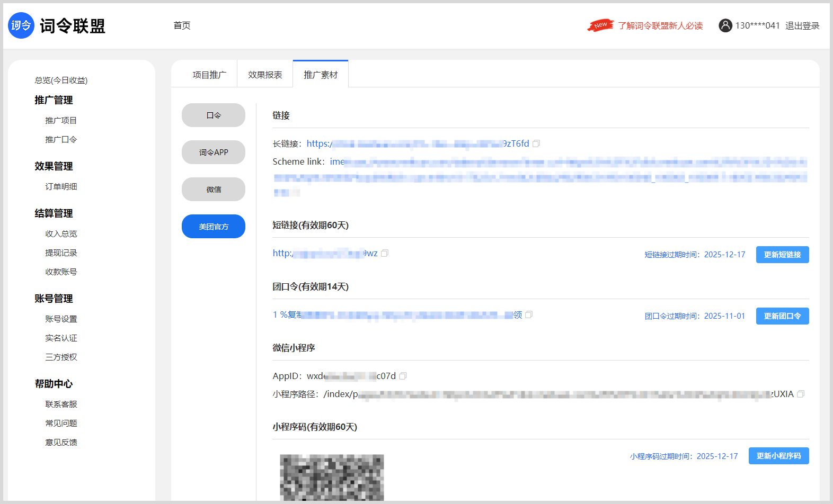
Task: Click the 词令联盟 logo icon
Action: (21, 25)
